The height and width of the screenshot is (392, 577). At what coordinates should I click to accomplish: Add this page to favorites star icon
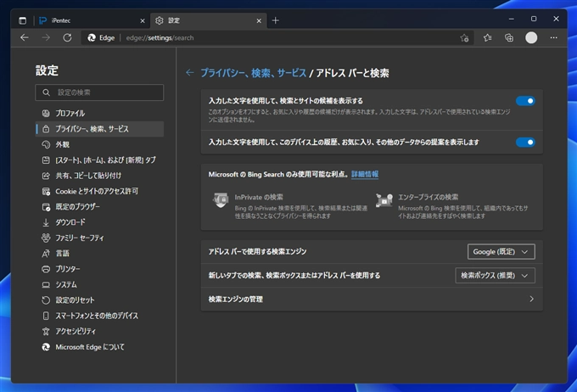pos(464,38)
